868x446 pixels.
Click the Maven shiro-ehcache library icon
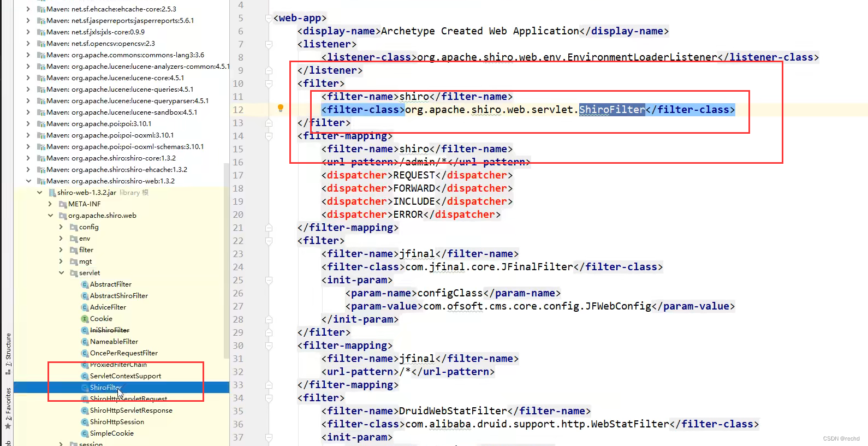41,170
